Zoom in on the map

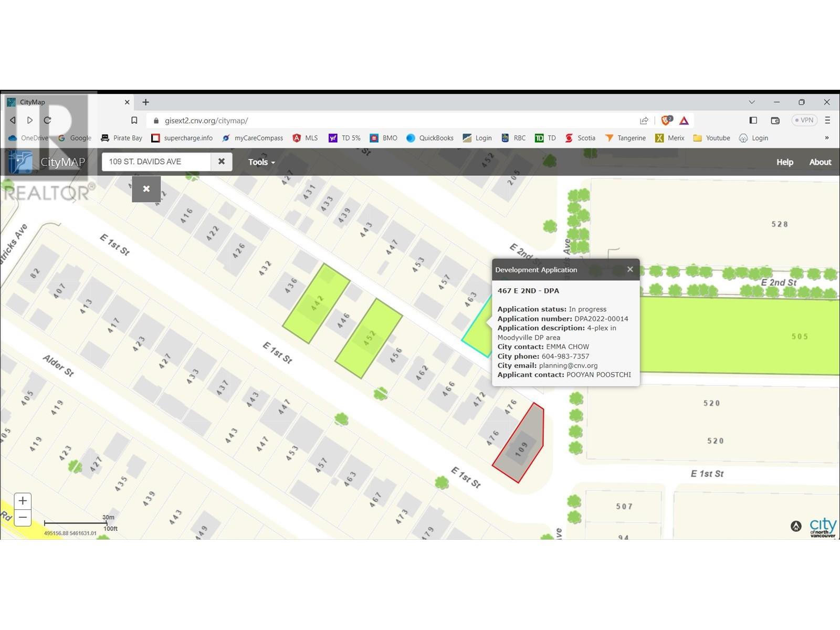(x=23, y=500)
